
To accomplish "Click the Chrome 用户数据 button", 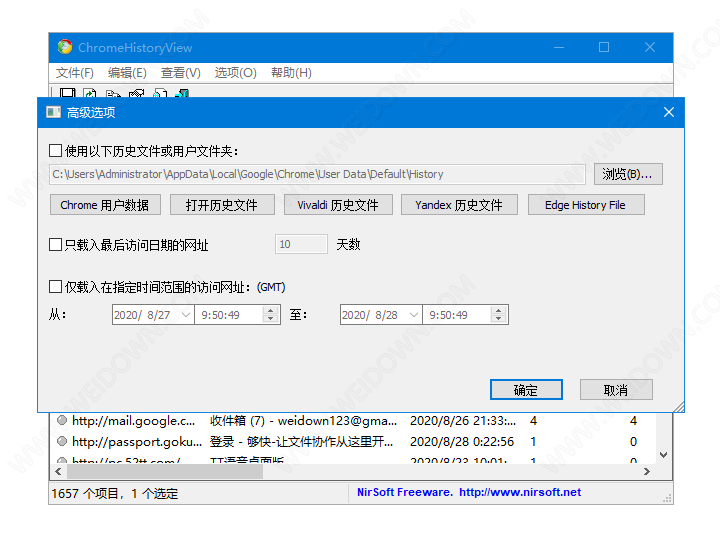I will [105, 205].
